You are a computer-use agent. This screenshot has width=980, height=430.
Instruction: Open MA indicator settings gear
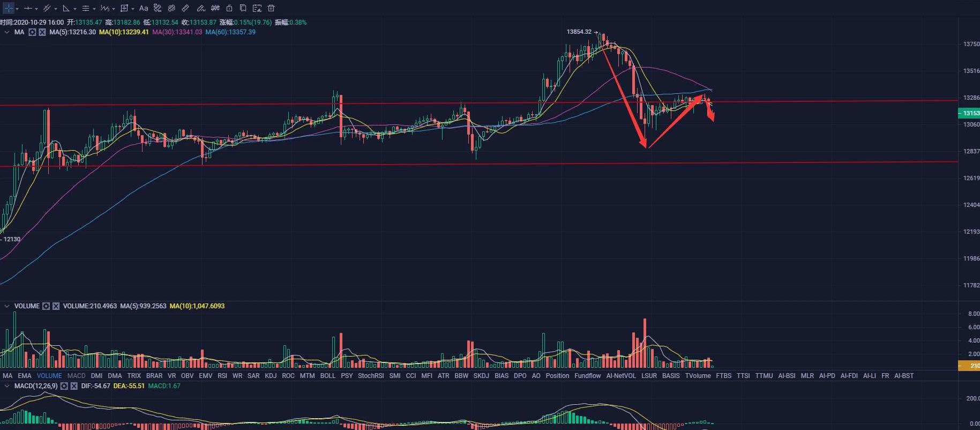click(32, 32)
